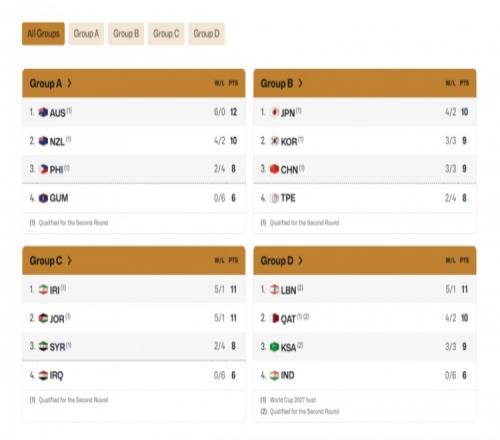500x440 pixels.
Task: Switch to the Group B tab
Action: coord(126,34)
